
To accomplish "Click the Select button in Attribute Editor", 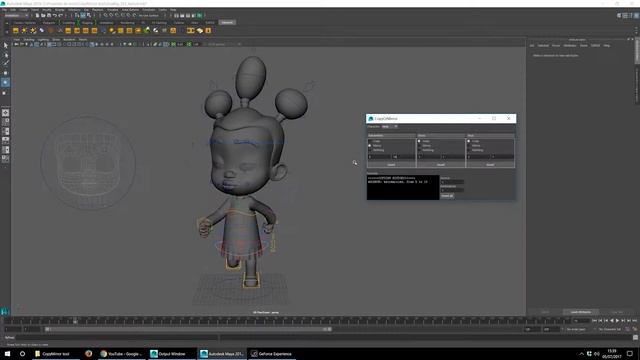I will coord(545,312).
